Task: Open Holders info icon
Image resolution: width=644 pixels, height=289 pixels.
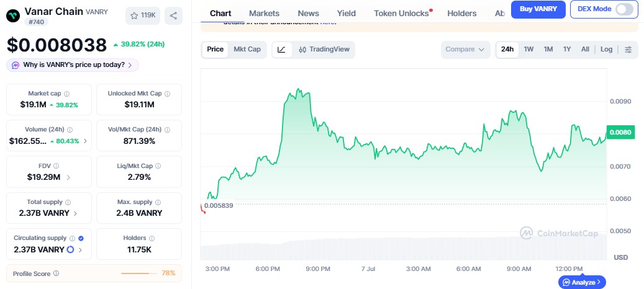Action: coord(152,238)
